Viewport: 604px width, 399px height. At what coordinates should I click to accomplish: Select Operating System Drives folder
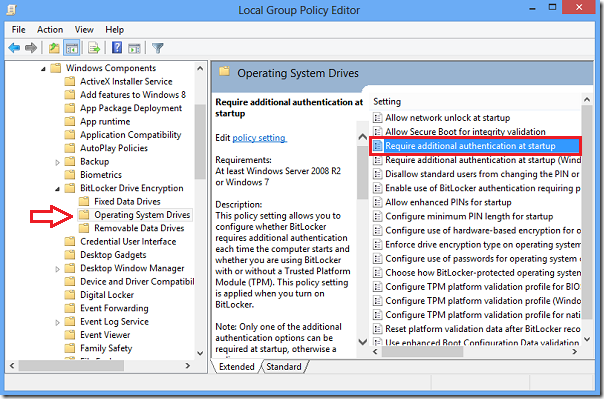click(142, 215)
